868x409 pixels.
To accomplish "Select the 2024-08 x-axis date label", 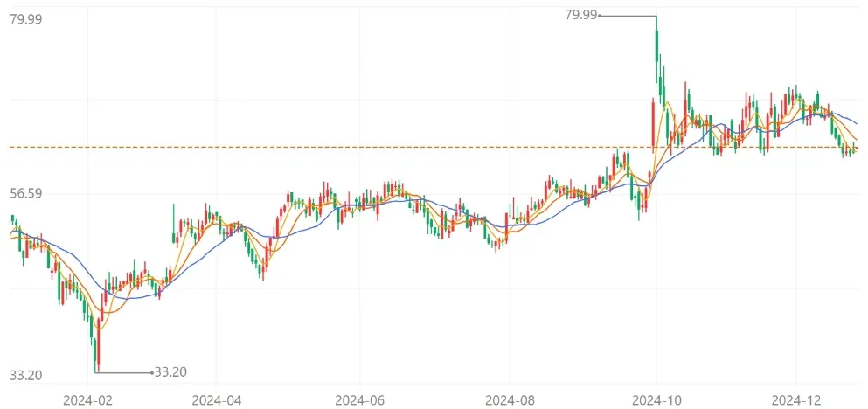I will [510, 399].
